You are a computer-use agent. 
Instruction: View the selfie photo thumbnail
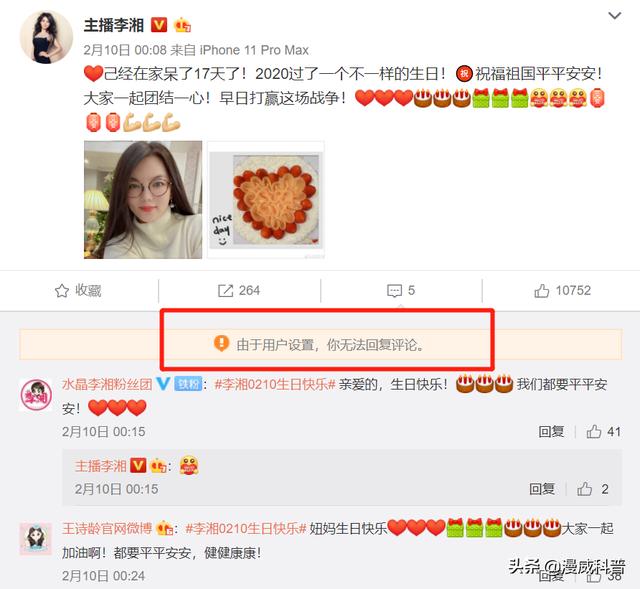[x=143, y=200]
